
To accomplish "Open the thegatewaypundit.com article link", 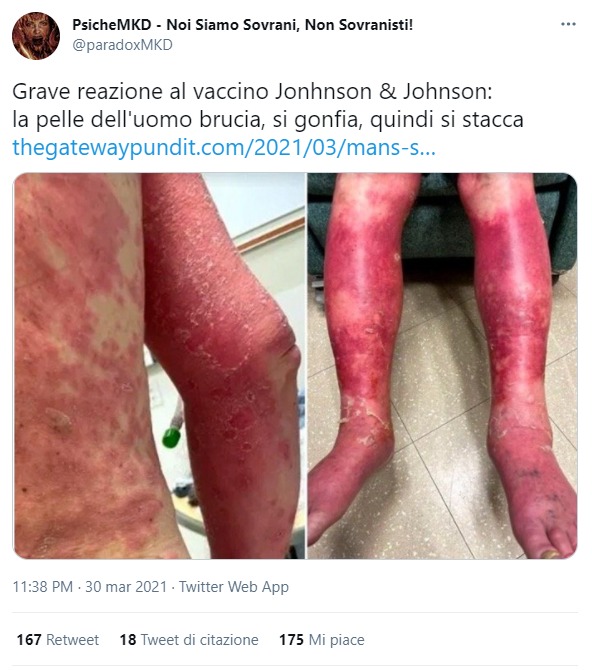I will click(224, 147).
